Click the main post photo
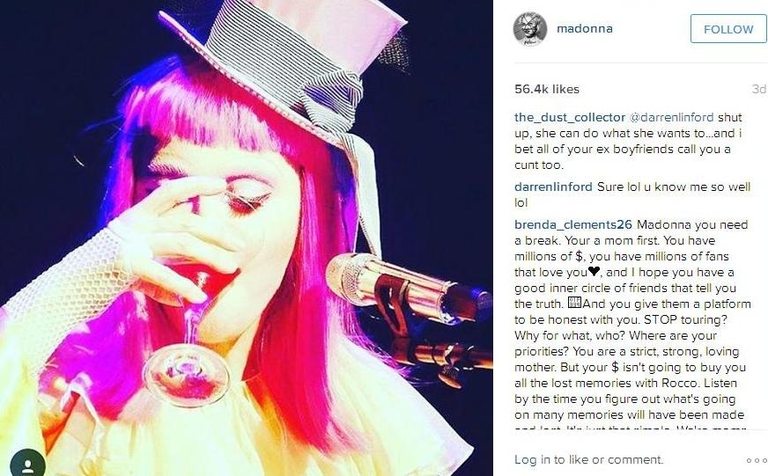 click(246, 238)
